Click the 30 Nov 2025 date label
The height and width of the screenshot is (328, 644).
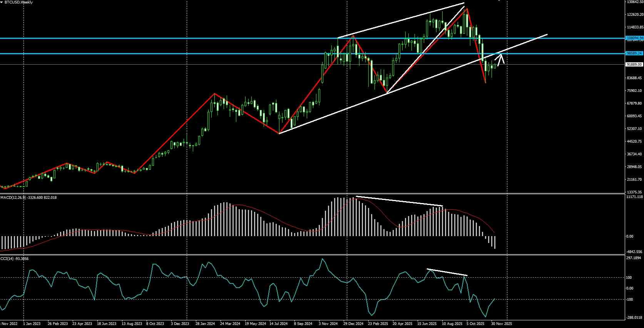[502, 324]
